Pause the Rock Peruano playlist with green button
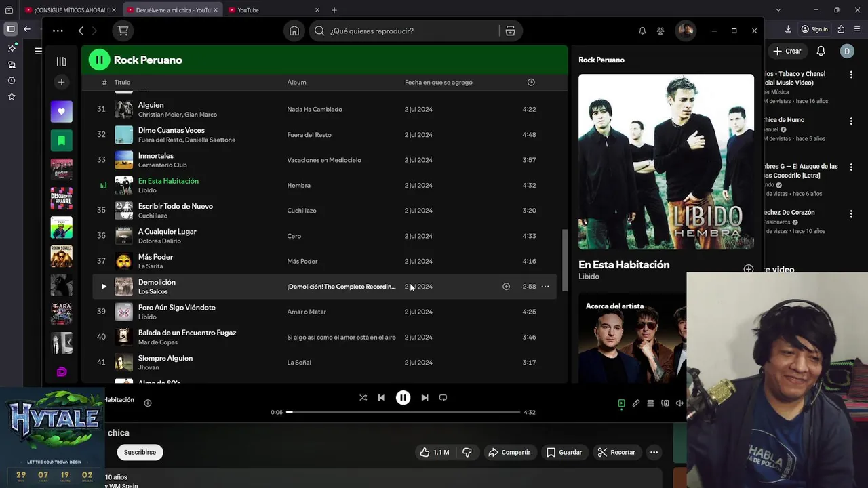 [99, 60]
